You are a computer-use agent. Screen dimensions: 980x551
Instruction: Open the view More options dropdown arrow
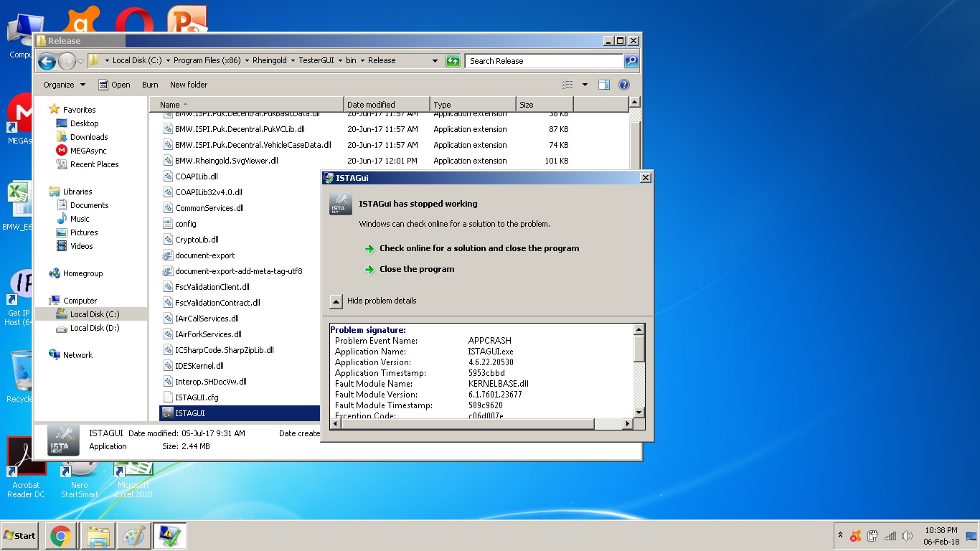[585, 85]
